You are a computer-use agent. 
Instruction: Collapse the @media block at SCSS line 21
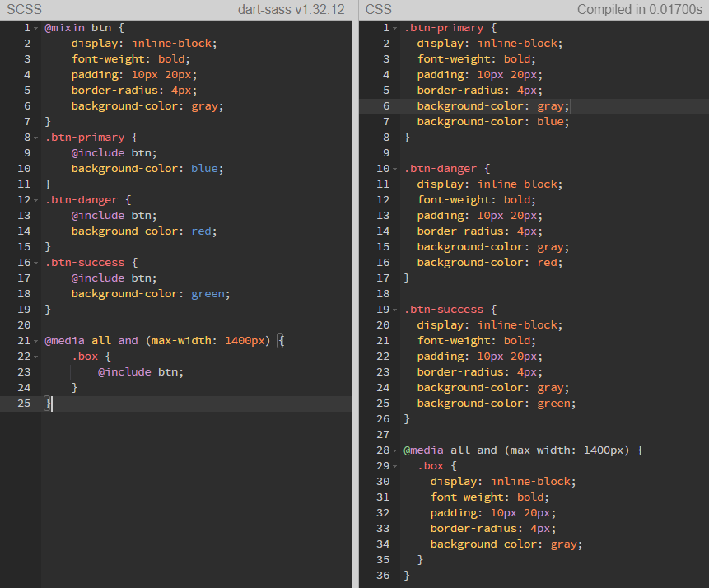35,341
